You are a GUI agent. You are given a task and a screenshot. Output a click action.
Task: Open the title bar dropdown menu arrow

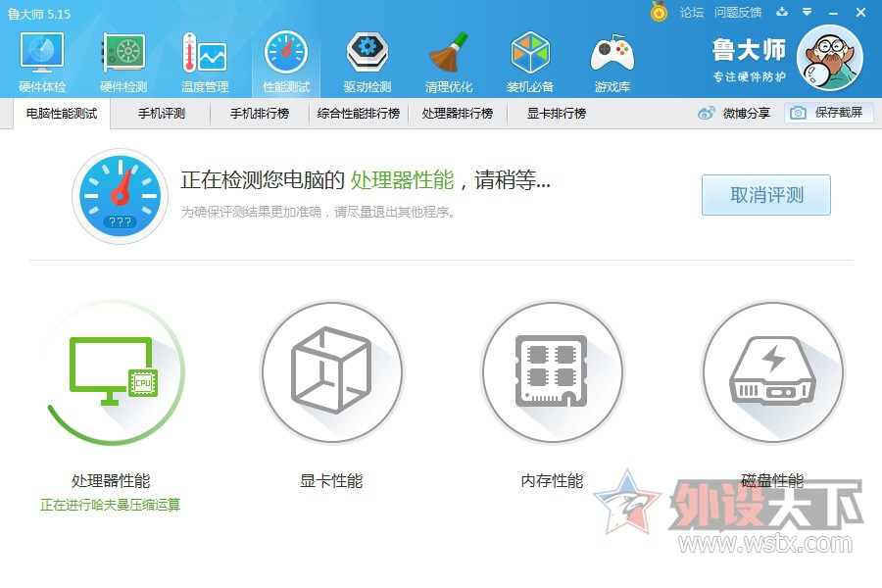click(x=808, y=12)
